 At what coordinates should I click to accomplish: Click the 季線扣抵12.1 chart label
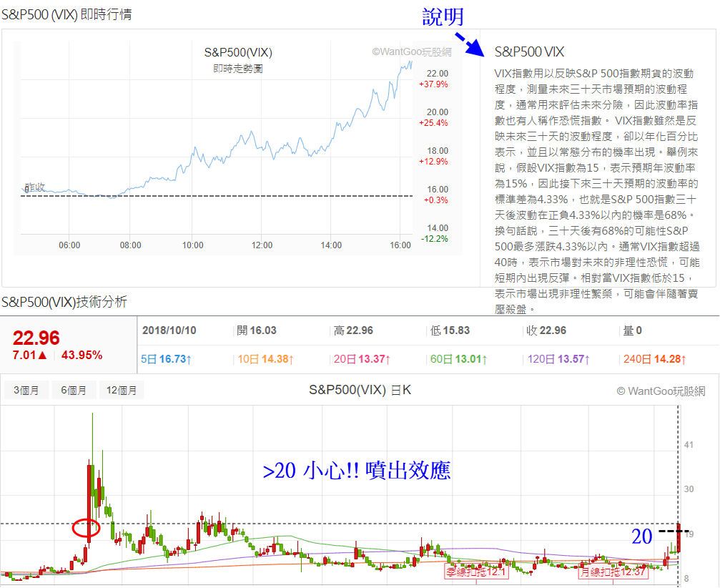point(476,572)
